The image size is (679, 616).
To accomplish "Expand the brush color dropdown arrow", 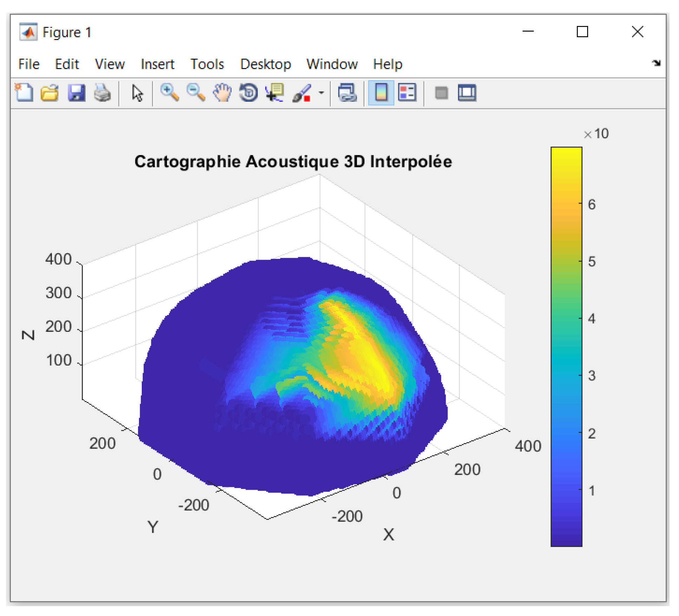I will tap(321, 93).
